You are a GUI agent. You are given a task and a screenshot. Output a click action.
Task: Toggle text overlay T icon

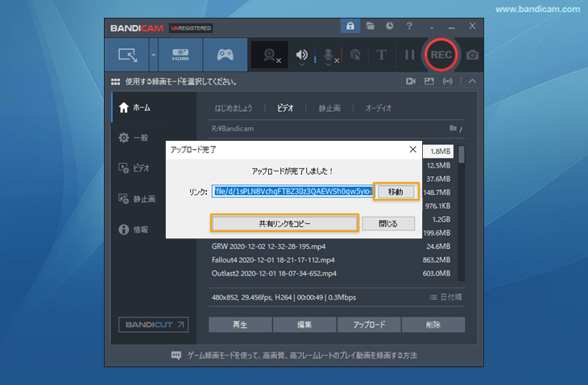381,55
